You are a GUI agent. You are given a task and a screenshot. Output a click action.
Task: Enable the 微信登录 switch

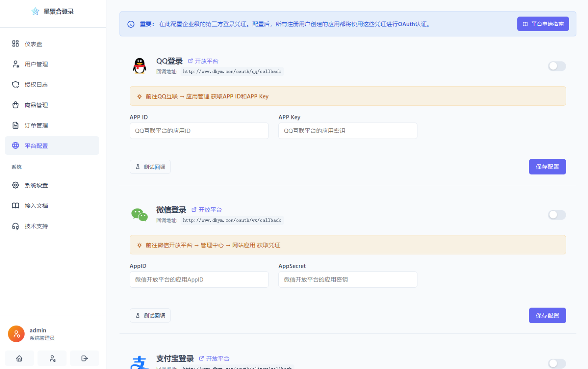[x=557, y=215]
